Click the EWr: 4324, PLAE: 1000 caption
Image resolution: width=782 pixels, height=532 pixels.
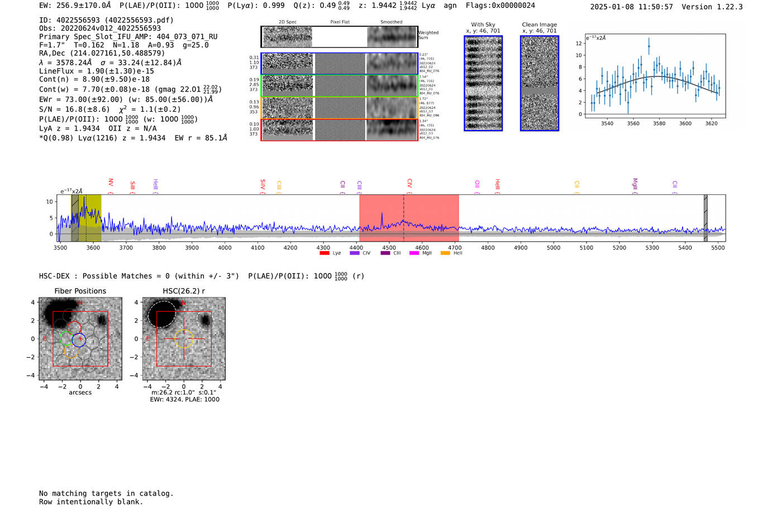[184, 400]
